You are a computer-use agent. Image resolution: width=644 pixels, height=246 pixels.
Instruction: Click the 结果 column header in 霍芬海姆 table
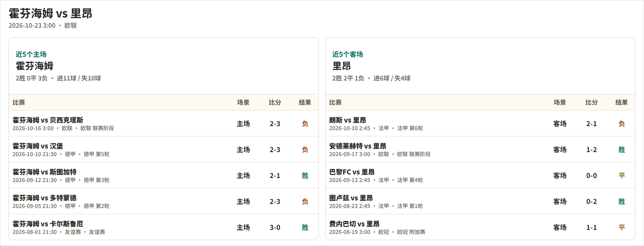[305, 102]
